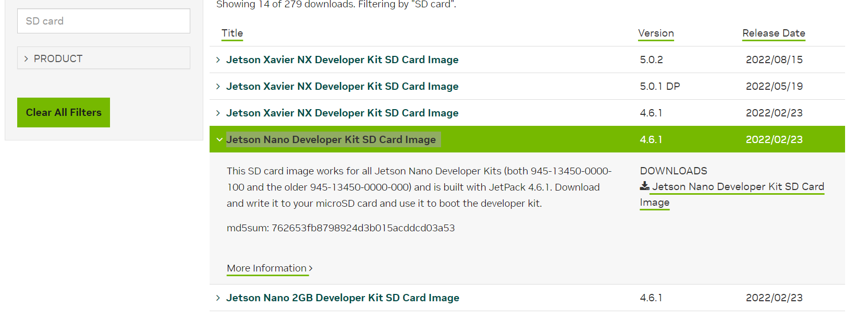Expand Jetson Xavier NX row version 5.0.2
Screen dimensions: 868x319
tap(218, 60)
